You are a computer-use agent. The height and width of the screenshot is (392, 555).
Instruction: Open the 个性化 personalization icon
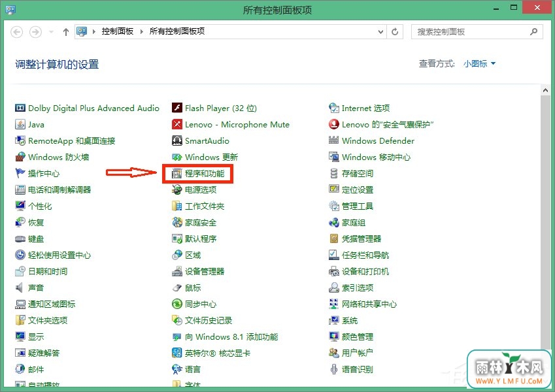20,206
